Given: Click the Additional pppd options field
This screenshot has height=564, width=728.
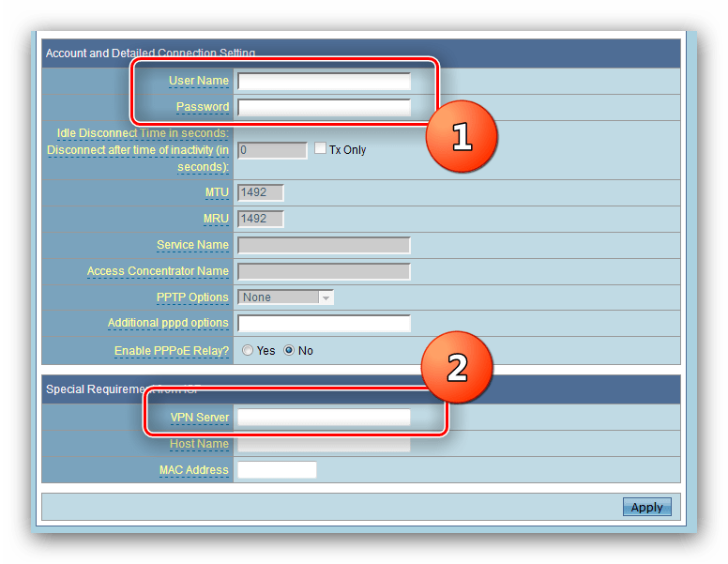Looking at the screenshot, I should click(324, 324).
